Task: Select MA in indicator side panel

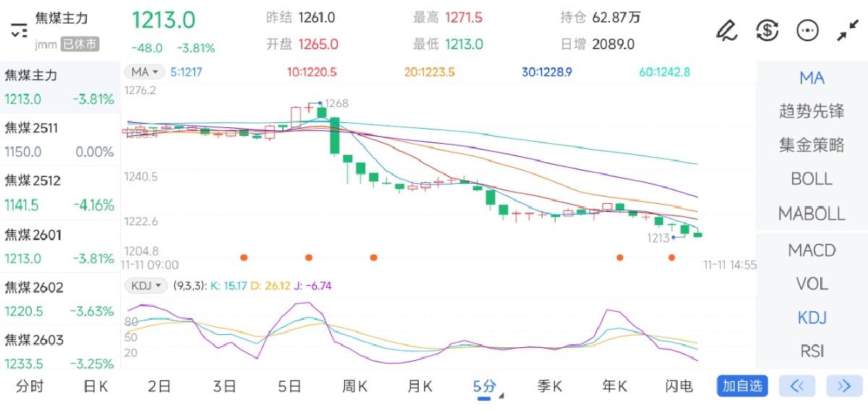Action: pos(812,78)
